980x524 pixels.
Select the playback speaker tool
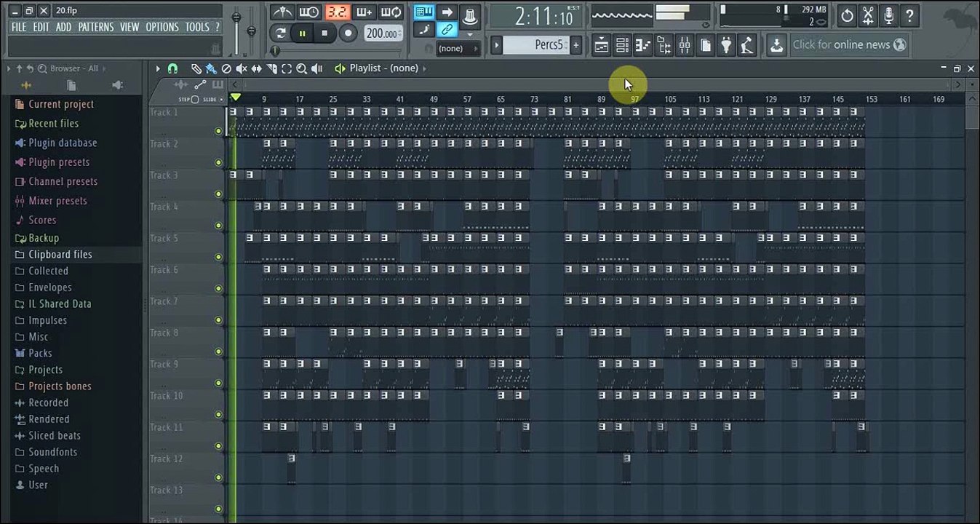pyautogui.click(x=317, y=68)
